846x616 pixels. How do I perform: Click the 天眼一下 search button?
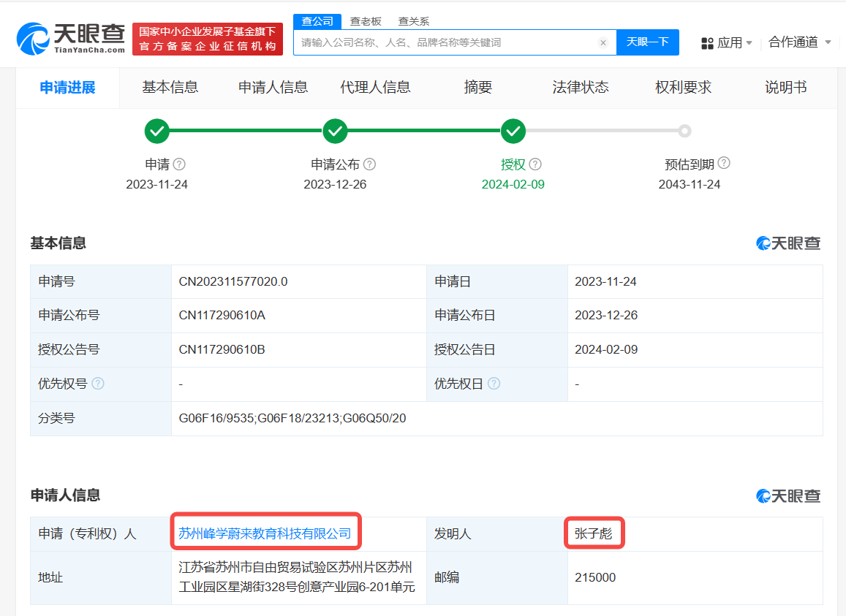[648, 42]
